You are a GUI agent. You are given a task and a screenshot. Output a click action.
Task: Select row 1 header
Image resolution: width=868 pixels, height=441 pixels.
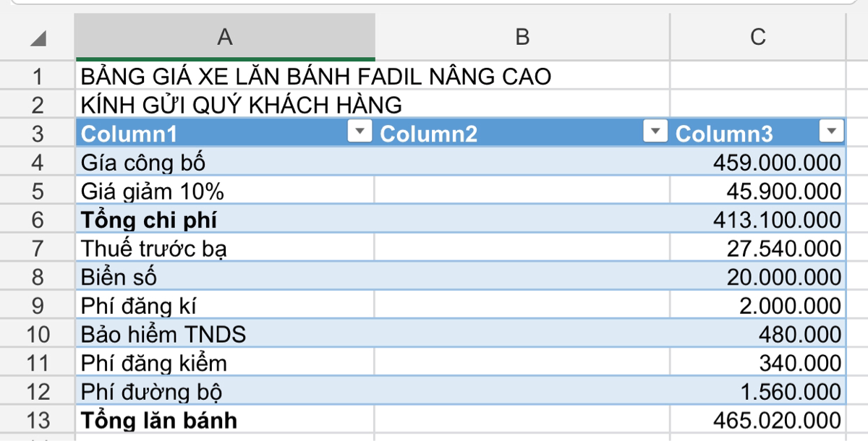38,76
